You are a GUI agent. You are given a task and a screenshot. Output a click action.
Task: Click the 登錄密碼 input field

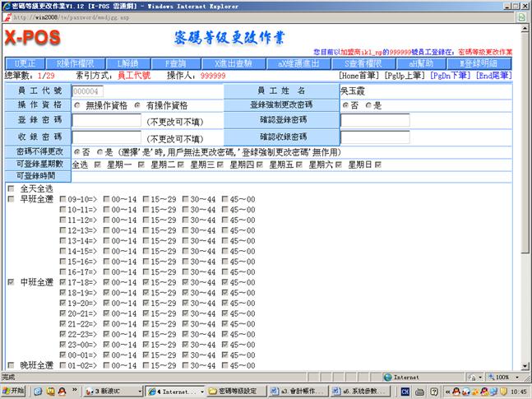[106, 121]
